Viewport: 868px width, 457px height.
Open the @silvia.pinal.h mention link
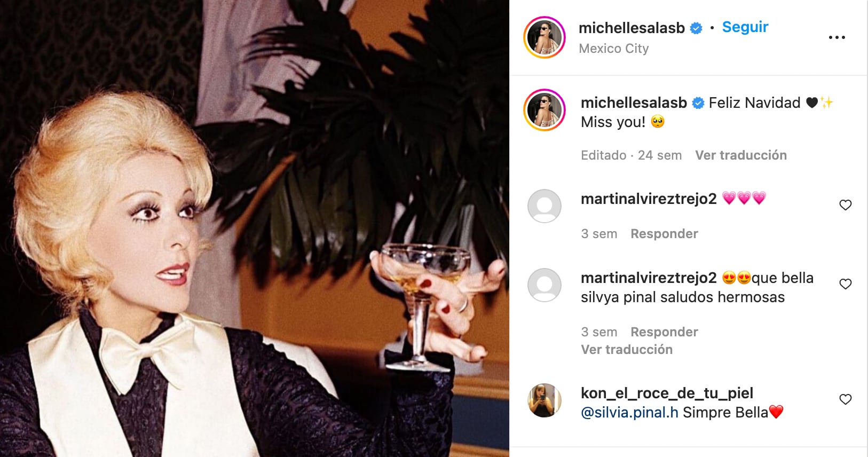(629, 413)
